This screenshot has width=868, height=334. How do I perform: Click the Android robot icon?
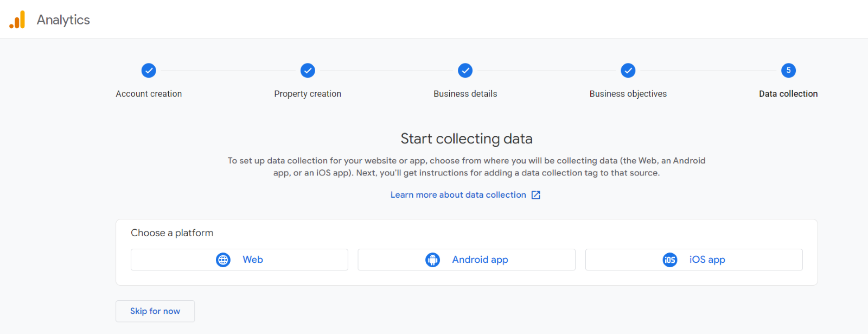tap(432, 260)
